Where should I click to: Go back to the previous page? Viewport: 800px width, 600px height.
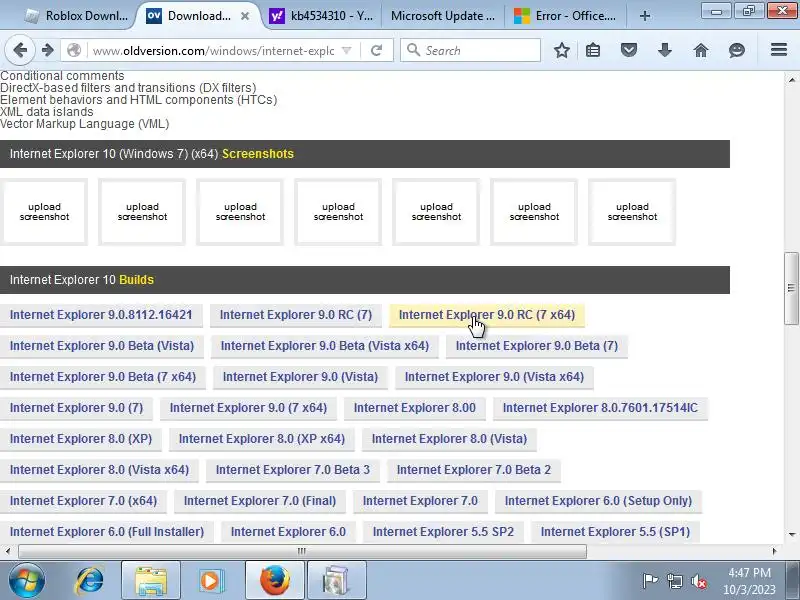click(x=20, y=50)
